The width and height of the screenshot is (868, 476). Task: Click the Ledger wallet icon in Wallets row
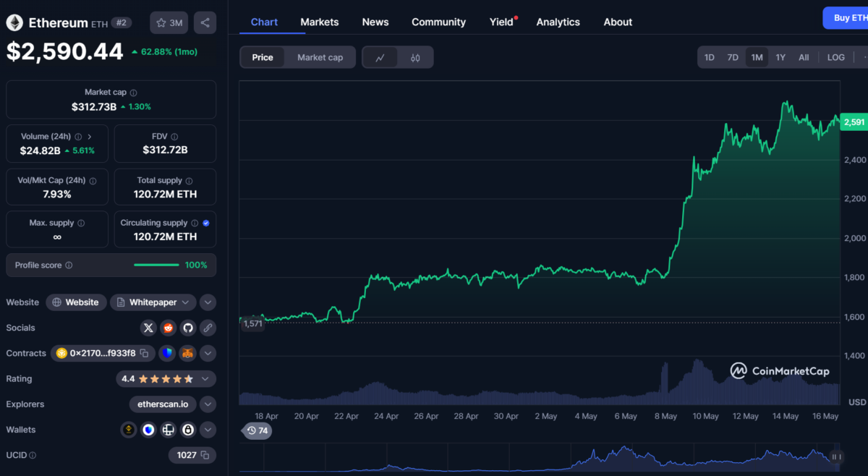[169, 430]
